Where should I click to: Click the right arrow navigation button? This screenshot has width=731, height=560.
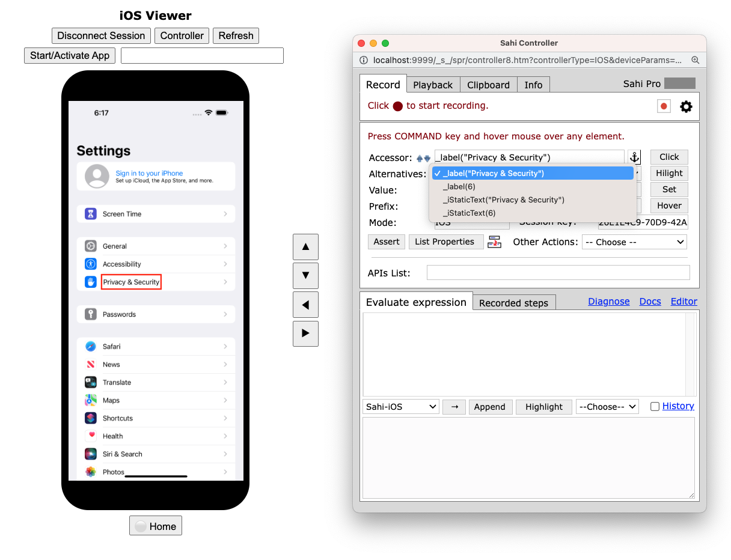(305, 333)
